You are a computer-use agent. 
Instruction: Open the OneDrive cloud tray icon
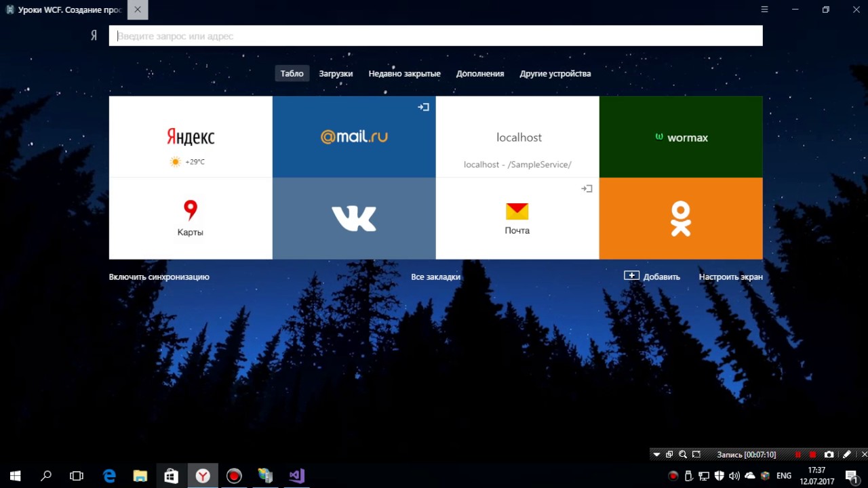(750, 476)
